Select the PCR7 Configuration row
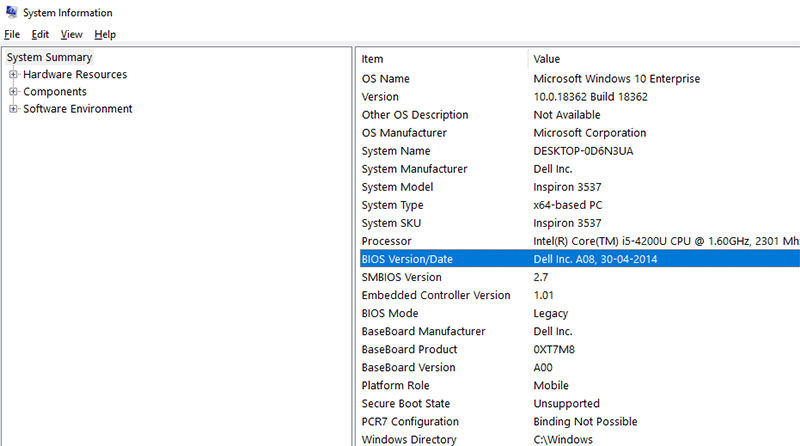Image resolution: width=800 pixels, height=446 pixels. click(x=410, y=421)
